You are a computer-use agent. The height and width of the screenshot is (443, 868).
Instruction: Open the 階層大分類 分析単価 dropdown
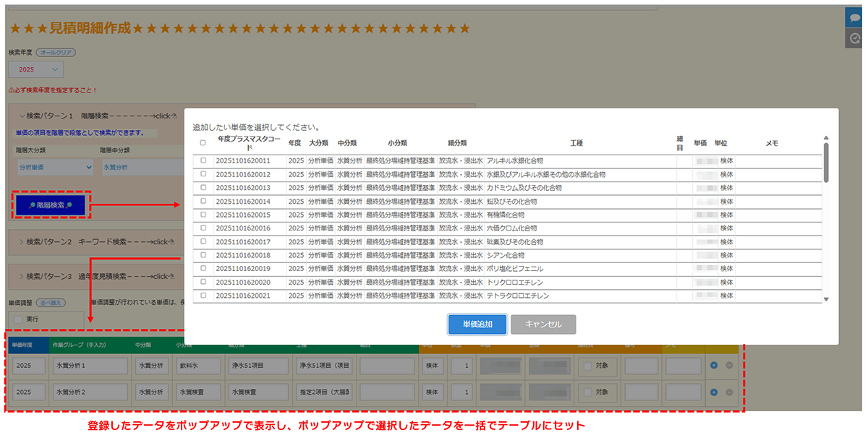[55, 167]
